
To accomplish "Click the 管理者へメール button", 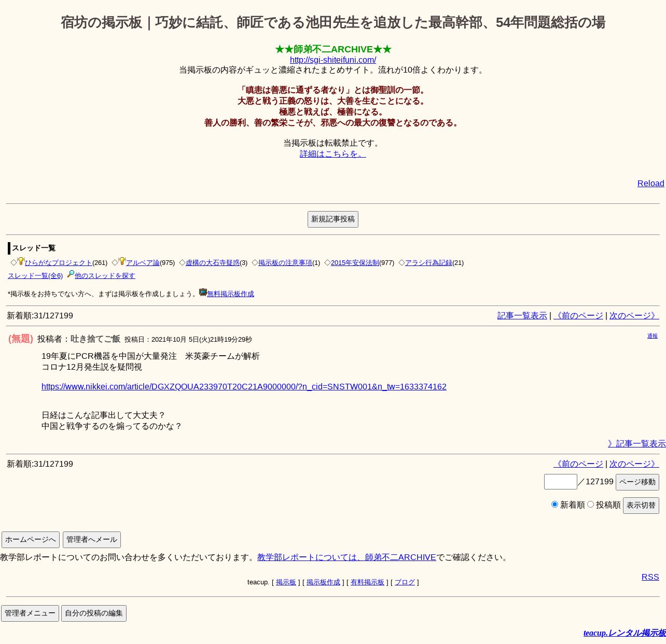I will pos(92,540).
